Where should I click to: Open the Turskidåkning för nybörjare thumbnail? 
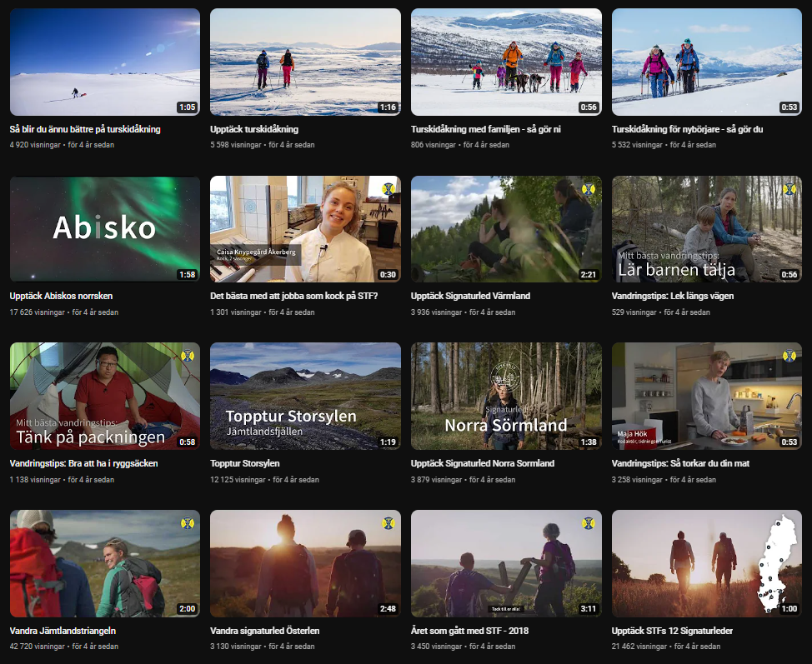coord(707,62)
